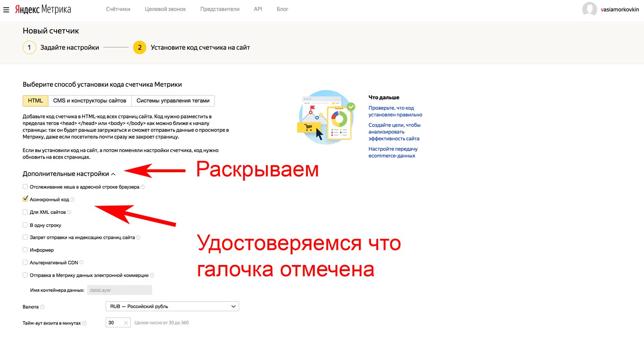Click help icon next to Альтернативный CDN
Screen dimensions: 644x344
click(81, 262)
